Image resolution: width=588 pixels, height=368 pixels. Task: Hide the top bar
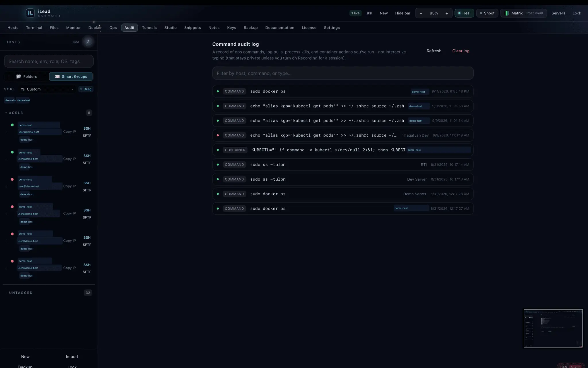pos(403,13)
